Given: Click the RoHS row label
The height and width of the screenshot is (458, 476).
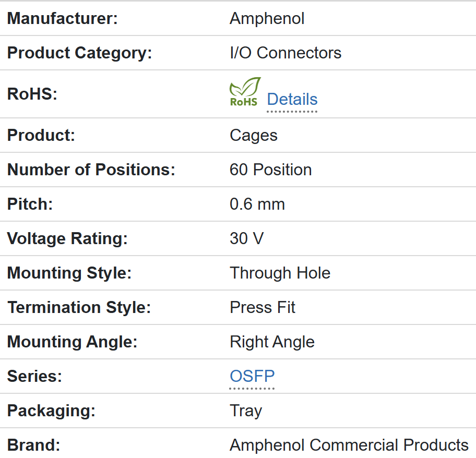Looking at the screenshot, I should click(x=32, y=94).
